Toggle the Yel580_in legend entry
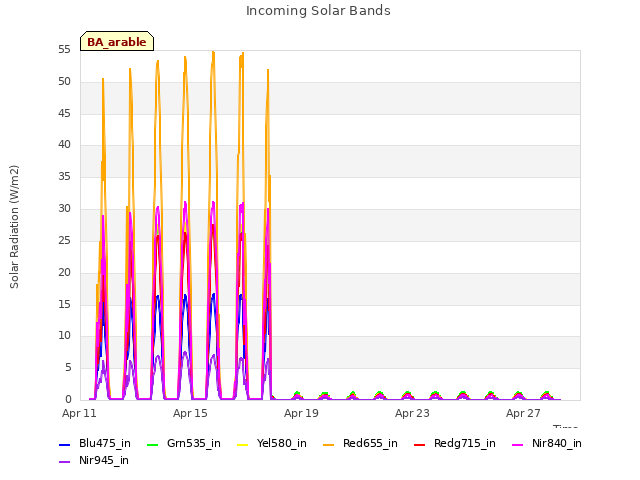This screenshot has width=640, height=480. pos(272,443)
